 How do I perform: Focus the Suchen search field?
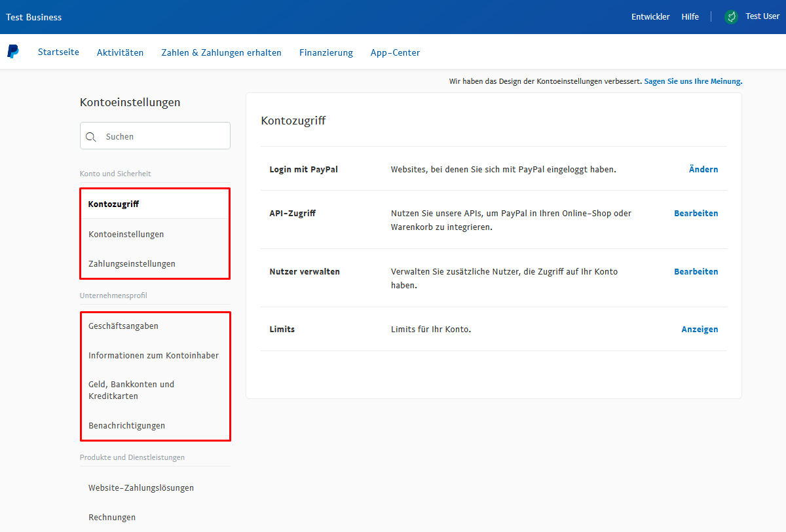pos(155,136)
